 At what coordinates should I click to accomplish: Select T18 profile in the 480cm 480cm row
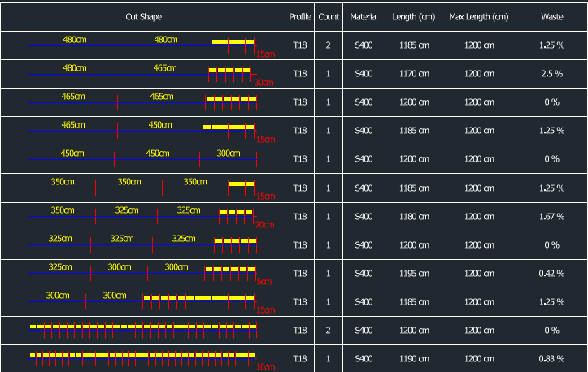point(299,45)
